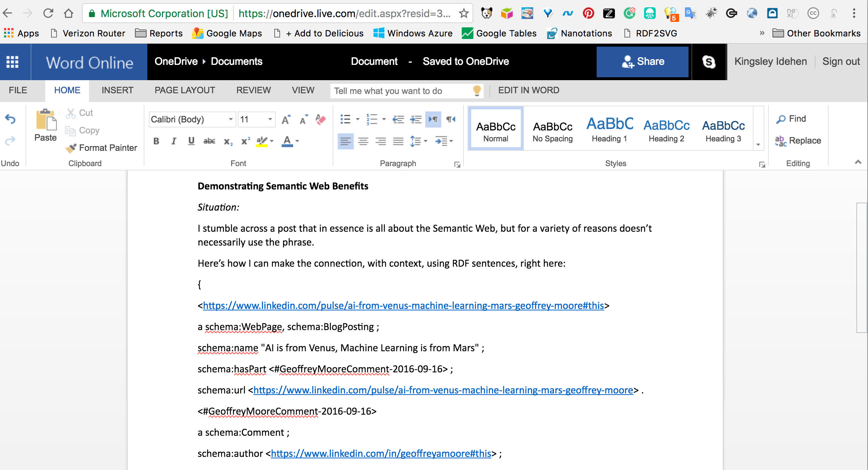This screenshot has width=868, height=470.
Task: Clear formatting with the eraser icon
Action: coord(321,119)
